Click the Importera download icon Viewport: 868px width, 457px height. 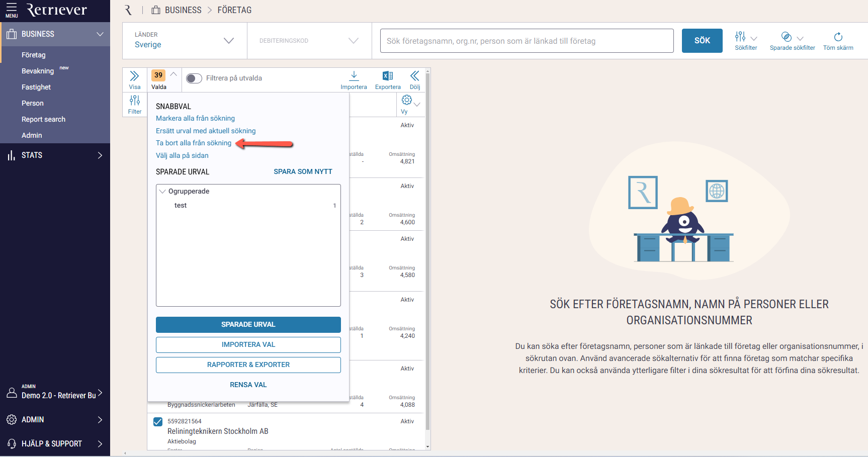tap(354, 76)
